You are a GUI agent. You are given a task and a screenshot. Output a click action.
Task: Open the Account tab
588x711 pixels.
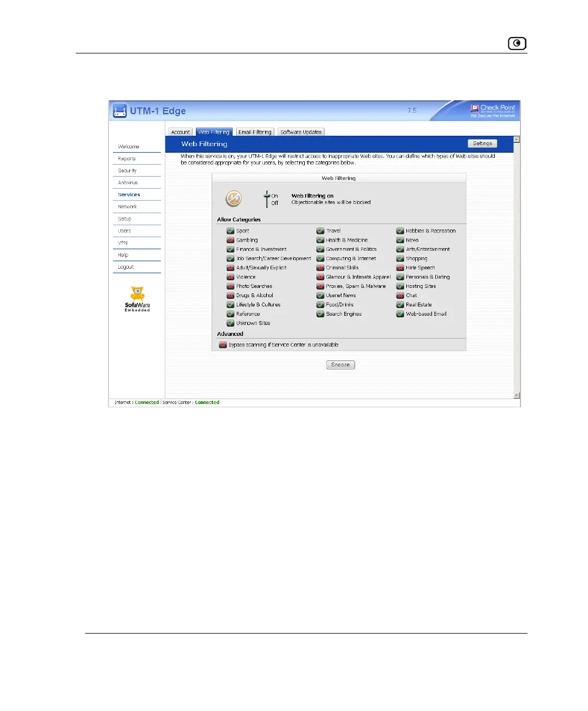[x=181, y=132]
